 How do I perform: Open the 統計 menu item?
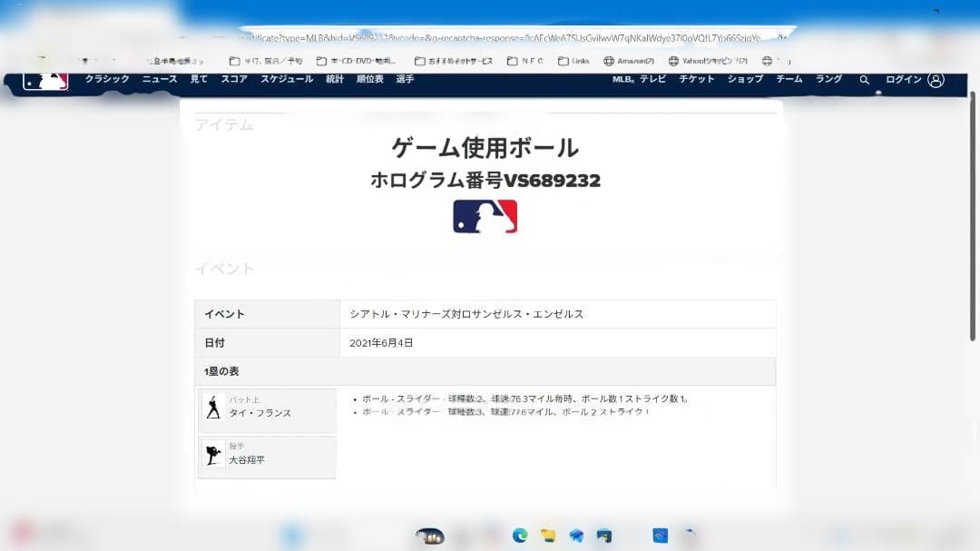[x=335, y=79]
